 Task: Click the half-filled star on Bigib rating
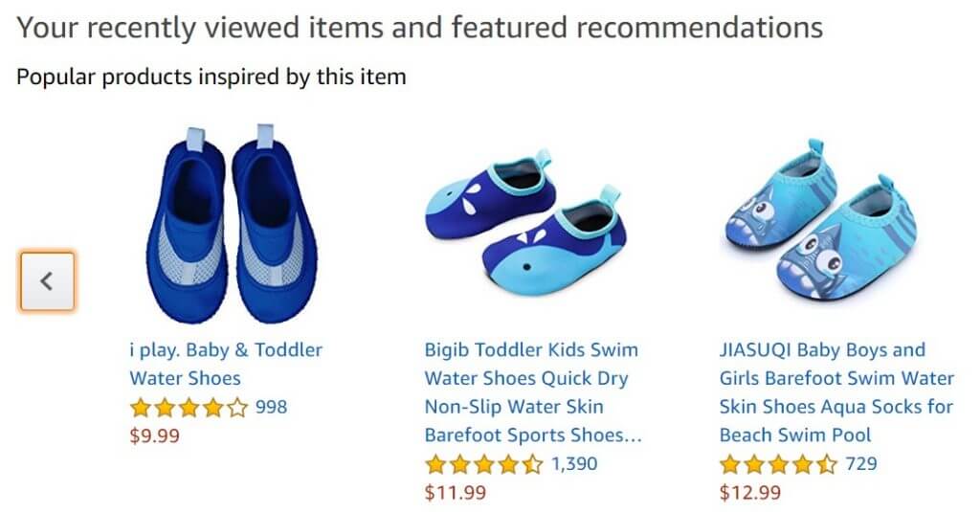(x=533, y=465)
